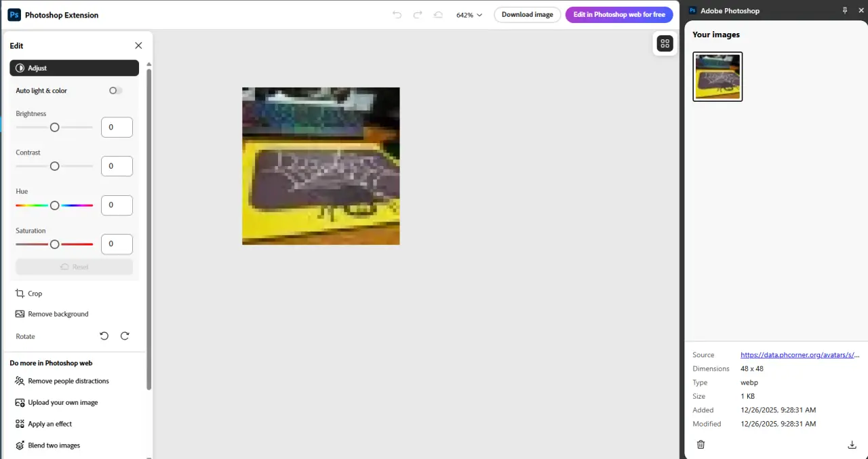Redo the last edit
The image size is (868, 459).
coord(418,15)
